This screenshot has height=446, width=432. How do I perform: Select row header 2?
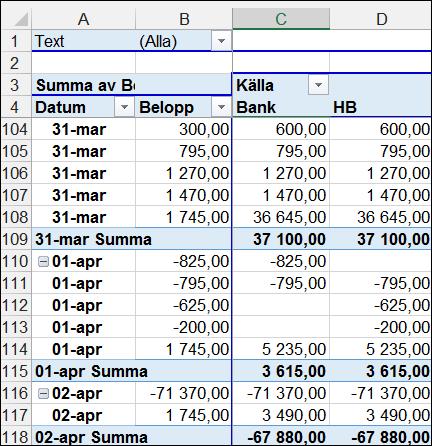pyautogui.click(x=16, y=63)
